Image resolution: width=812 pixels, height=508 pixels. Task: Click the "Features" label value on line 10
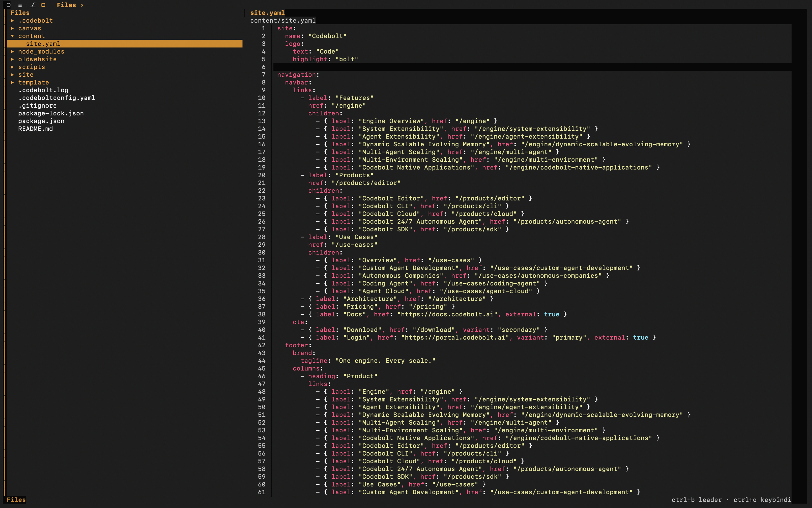coord(354,98)
